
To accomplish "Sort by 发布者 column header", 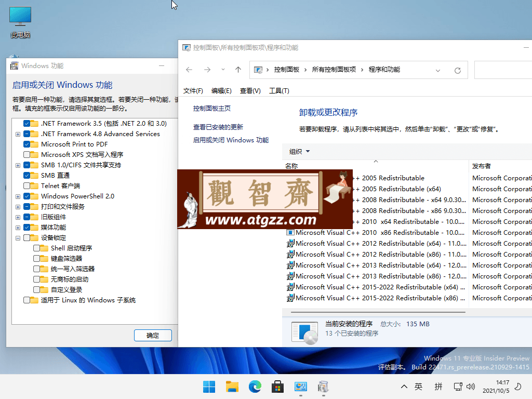I will [481, 166].
